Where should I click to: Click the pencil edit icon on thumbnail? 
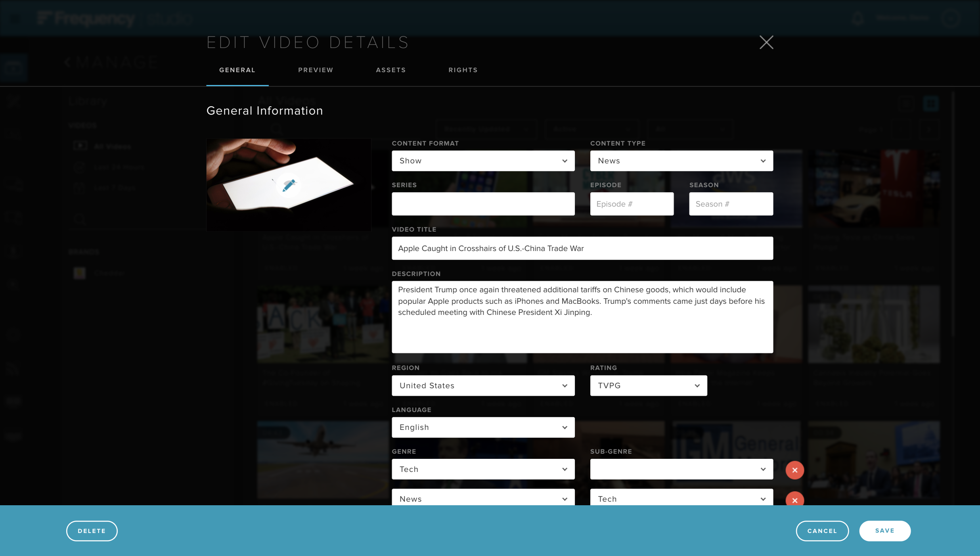tap(289, 185)
